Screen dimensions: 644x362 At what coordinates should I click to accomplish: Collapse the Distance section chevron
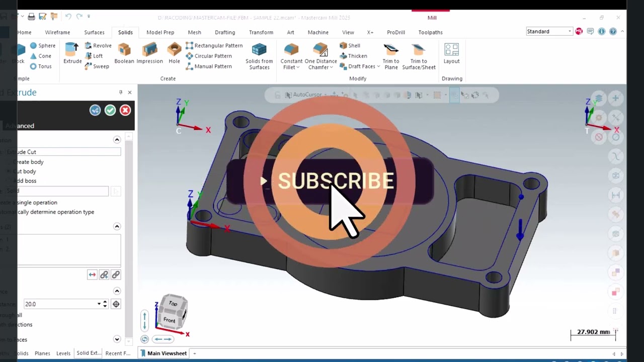tap(117, 291)
